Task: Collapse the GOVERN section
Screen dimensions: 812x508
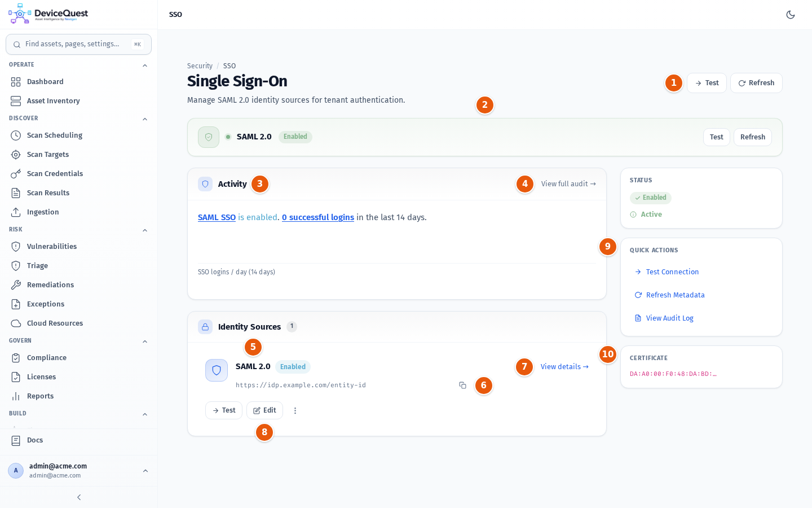Action: click(x=145, y=341)
